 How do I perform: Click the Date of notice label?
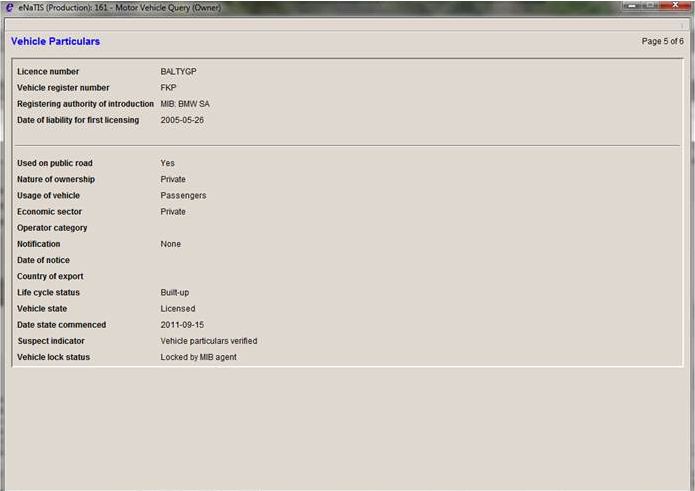(x=43, y=260)
